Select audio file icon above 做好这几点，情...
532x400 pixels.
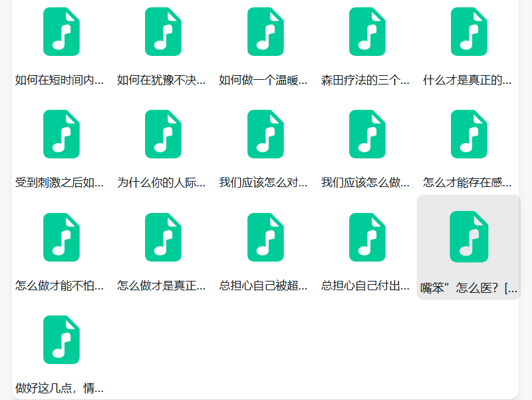click(x=61, y=340)
